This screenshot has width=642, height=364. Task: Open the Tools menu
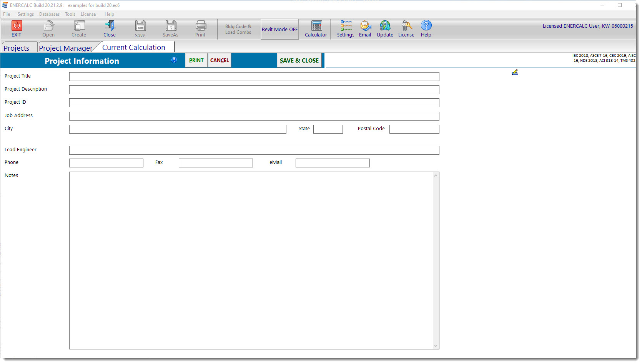tap(70, 14)
